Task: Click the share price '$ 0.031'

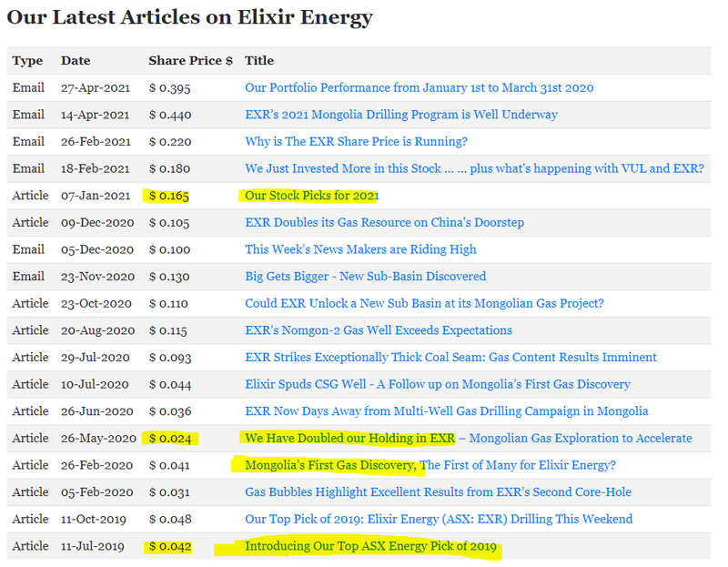Action: click(x=169, y=491)
